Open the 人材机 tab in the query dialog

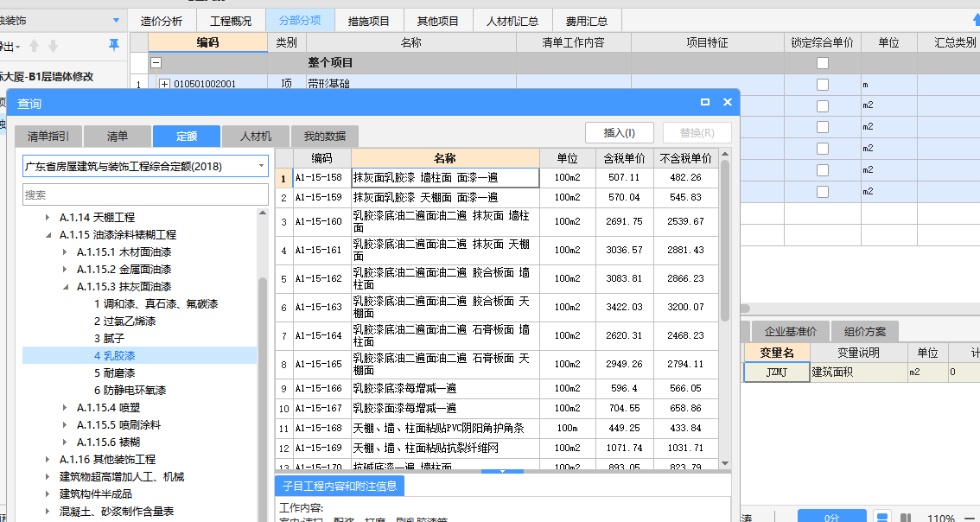tap(256, 137)
